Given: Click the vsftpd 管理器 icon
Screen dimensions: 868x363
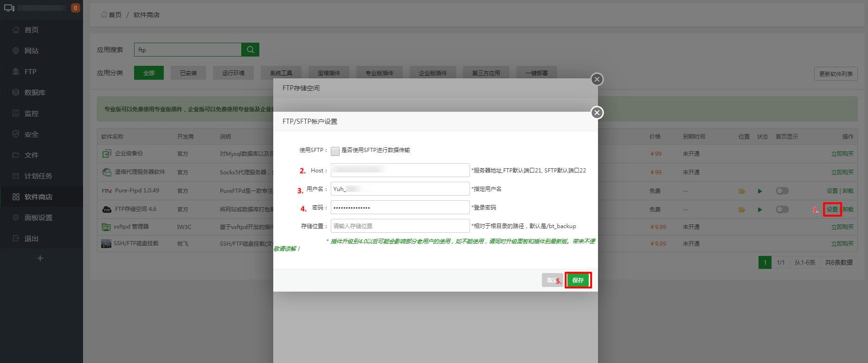Looking at the screenshot, I should (106, 227).
